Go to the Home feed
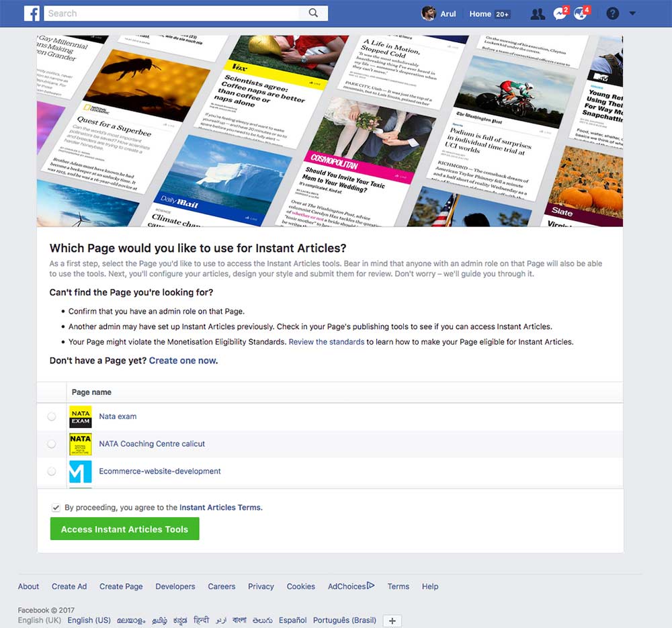This screenshot has height=628, width=672. click(x=480, y=13)
